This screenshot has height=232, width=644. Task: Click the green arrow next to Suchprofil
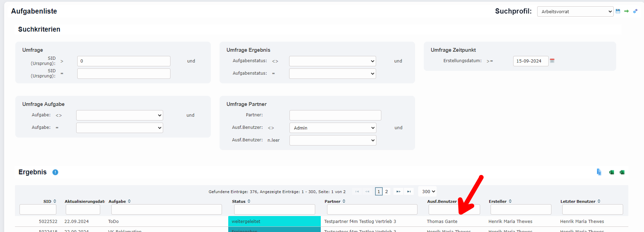(x=626, y=11)
